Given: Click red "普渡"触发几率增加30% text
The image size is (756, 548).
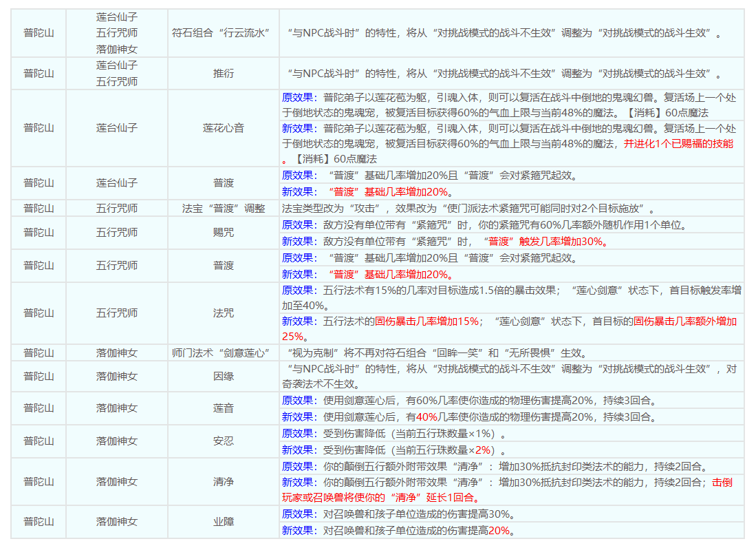Looking at the screenshot, I should [x=545, y=242].
